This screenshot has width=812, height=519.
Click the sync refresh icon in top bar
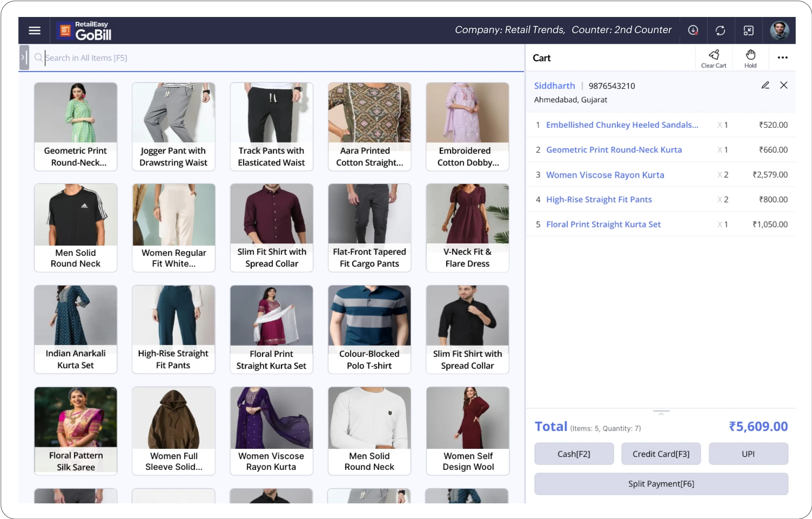[720, 30]
